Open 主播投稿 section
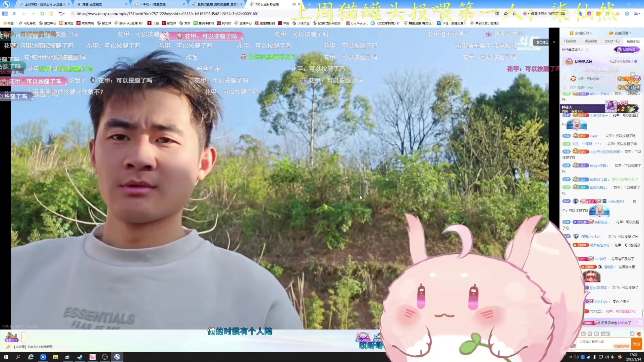The width and height of the screenshot is (644, 362). (x=581, y=33)
